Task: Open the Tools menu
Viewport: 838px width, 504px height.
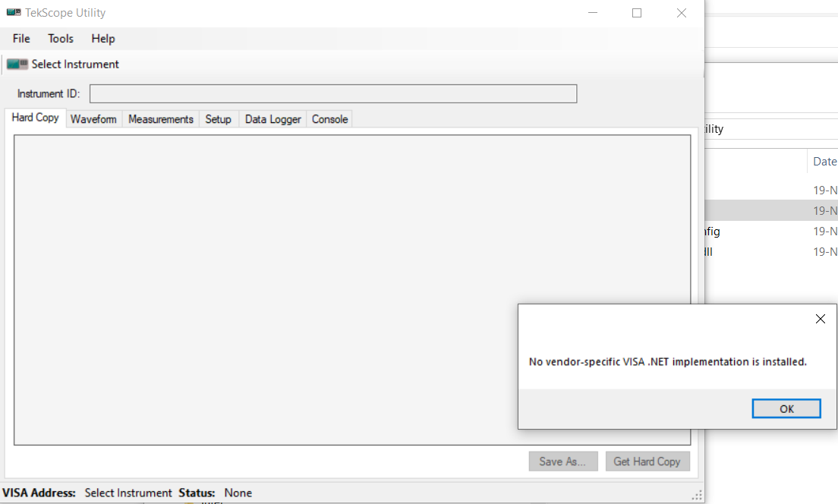Action: [61, 39]
